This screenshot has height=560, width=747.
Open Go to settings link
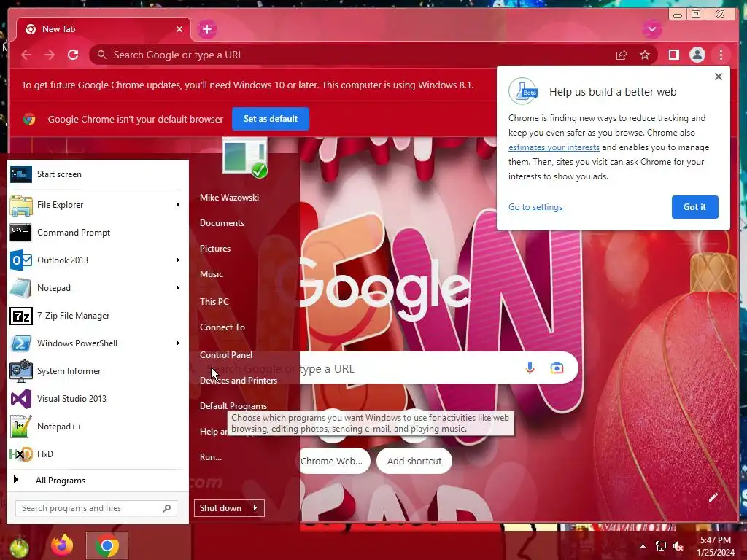tap(535, 207)
